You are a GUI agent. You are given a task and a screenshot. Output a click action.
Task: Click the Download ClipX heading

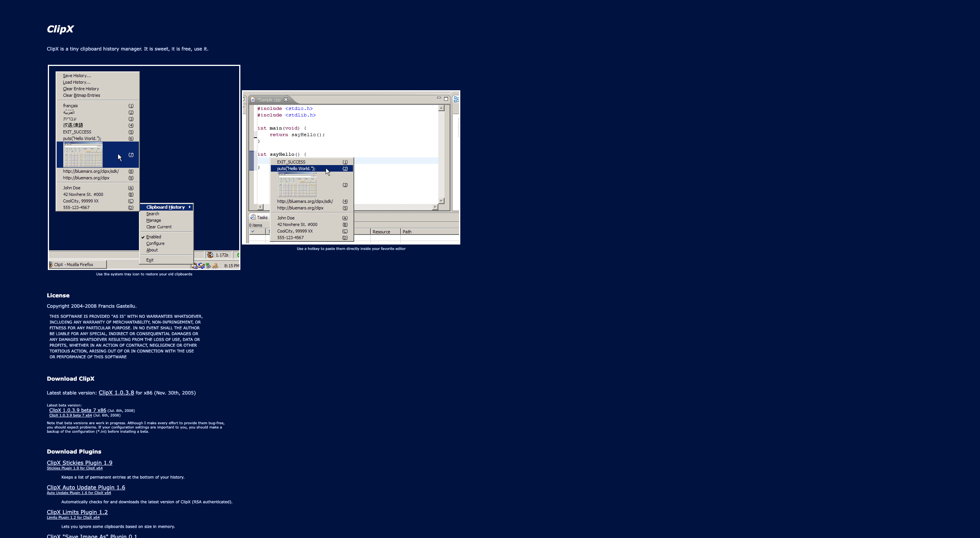[x=71, y=379]
